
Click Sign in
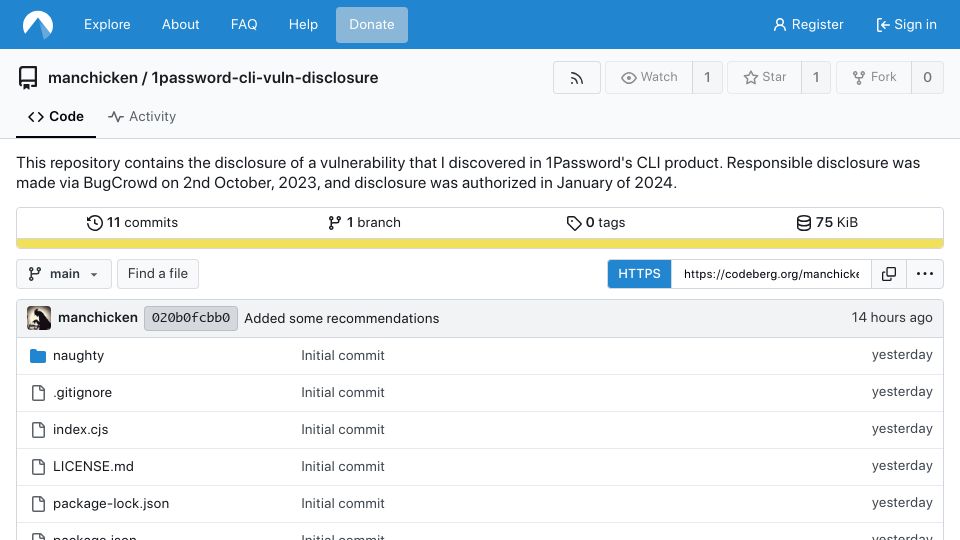coord(906,24)
